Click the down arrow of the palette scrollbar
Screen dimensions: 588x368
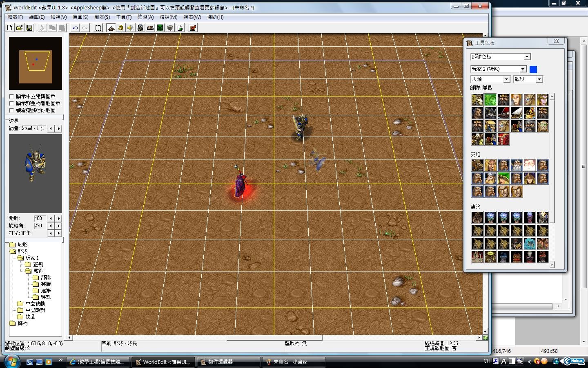[x=552, y=265]
